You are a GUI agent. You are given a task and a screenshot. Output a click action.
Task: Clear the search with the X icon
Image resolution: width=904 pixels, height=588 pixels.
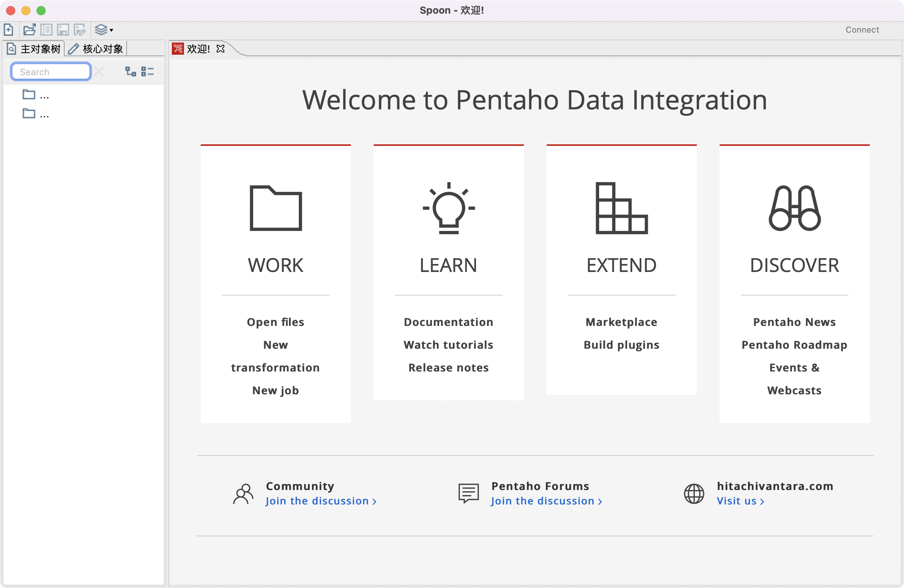click(x=99, y=71)
